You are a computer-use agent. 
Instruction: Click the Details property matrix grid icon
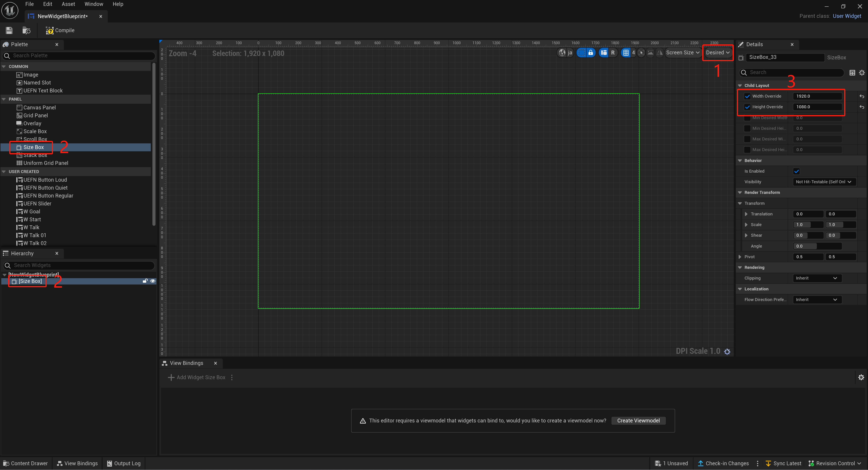click(x=852, y=72)
